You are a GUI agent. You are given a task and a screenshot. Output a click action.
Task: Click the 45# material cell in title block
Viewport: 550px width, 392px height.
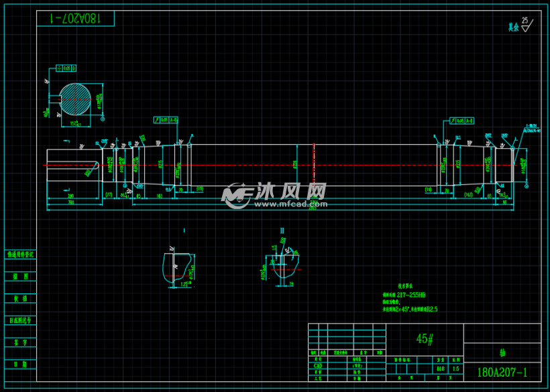pyautogui.click(x=425, y=339)
